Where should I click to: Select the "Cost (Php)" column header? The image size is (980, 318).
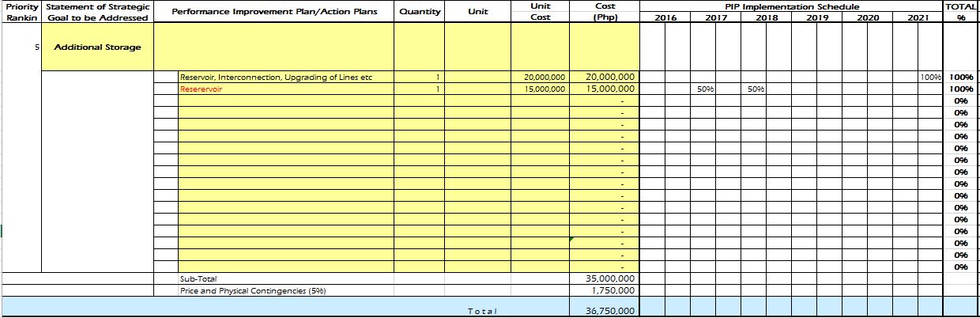coord(605,12)
